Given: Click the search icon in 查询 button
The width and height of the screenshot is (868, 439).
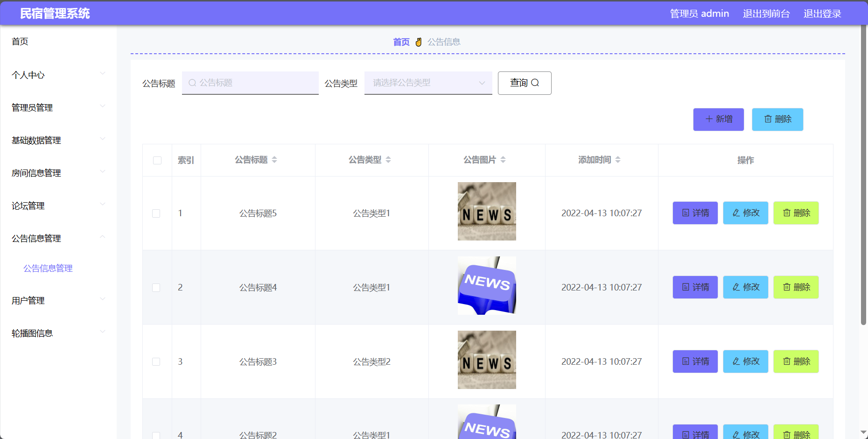Looking at the screenshot, I should coord(535,83).
